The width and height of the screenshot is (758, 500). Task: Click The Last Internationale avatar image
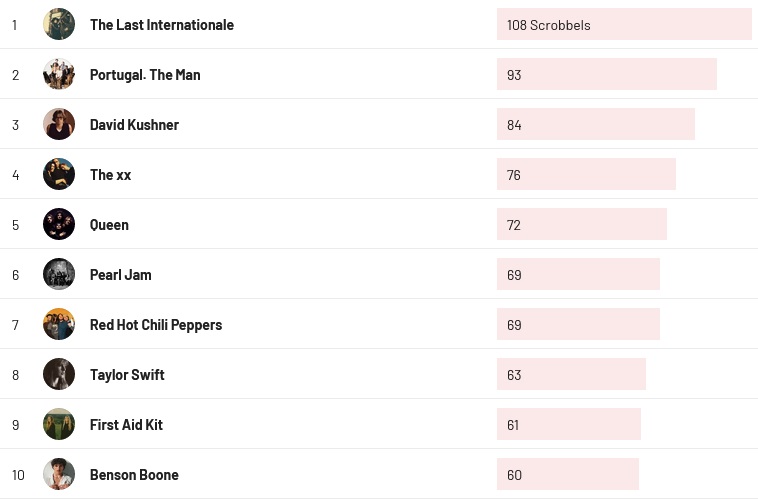point(59,24)
